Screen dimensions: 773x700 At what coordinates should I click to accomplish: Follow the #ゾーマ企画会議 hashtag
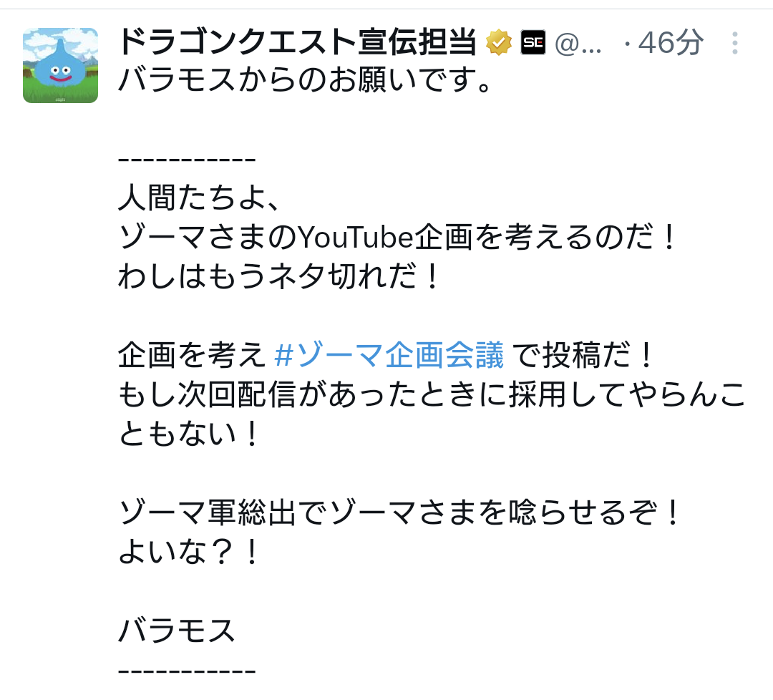point(389,354)
